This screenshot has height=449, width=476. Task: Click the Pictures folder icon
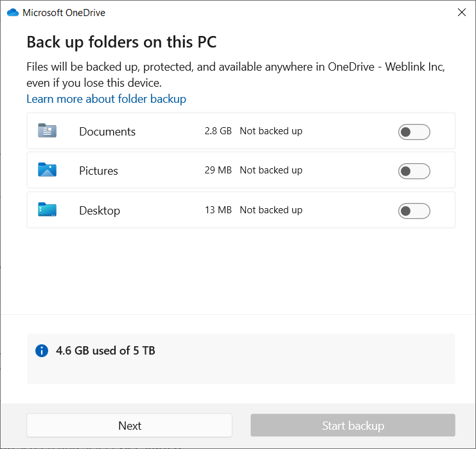click(x=47, y=170)
